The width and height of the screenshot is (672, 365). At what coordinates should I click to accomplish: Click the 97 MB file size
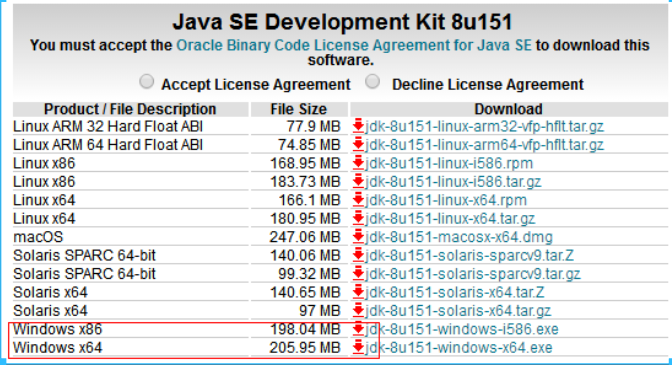tap(320, 311)
